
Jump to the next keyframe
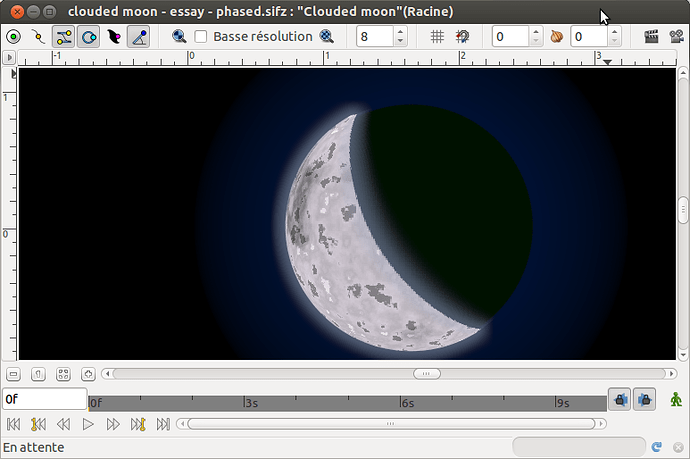click(x=138, y=424)
